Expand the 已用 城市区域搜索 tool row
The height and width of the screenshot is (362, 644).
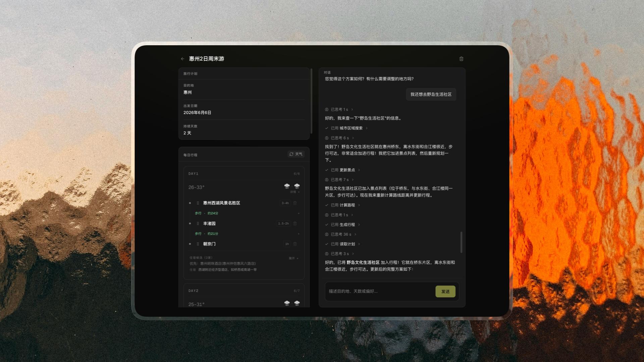(x=346, y=128)
